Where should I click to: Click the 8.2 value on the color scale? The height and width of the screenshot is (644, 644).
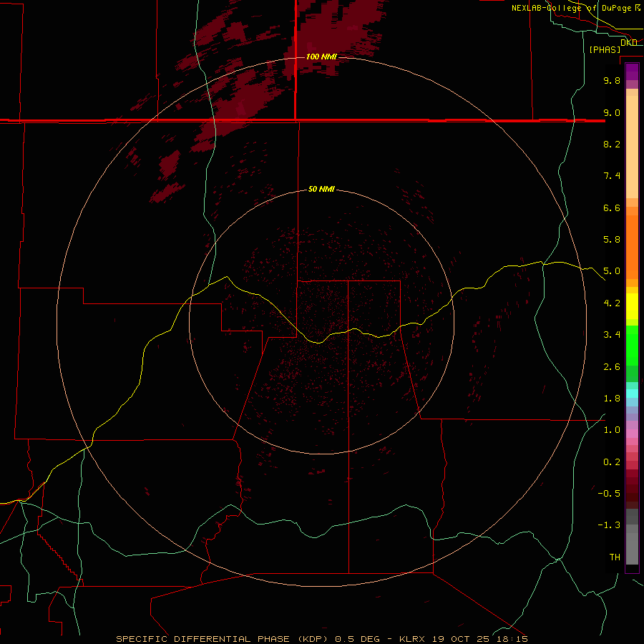612,144
